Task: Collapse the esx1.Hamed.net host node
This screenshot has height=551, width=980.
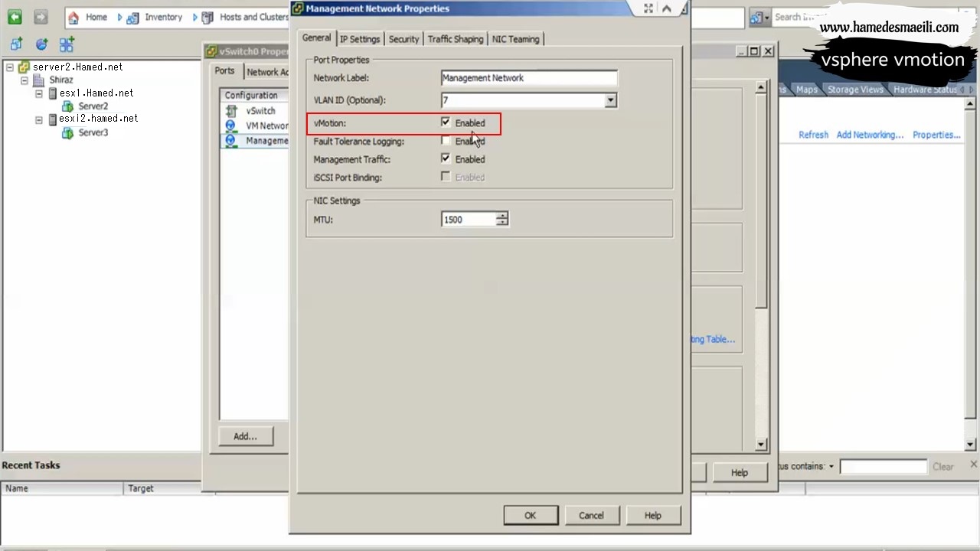Action: tap(39, 93)
